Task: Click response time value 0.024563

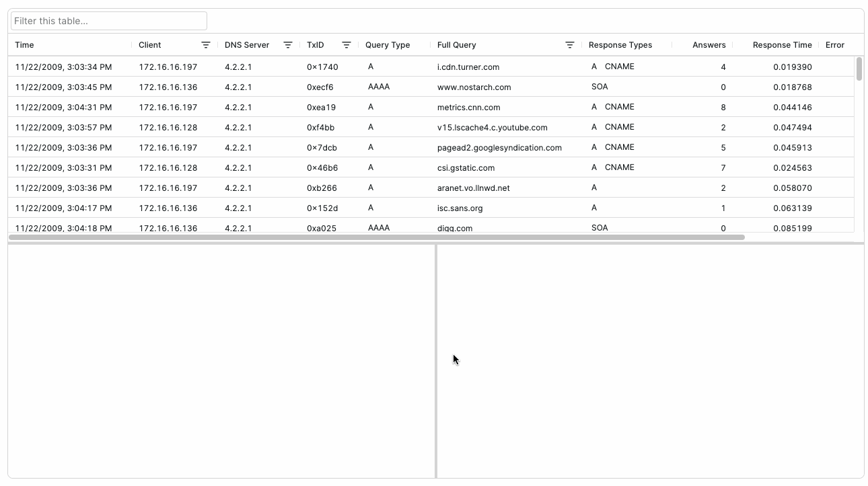Action: [x=793, y=168]
